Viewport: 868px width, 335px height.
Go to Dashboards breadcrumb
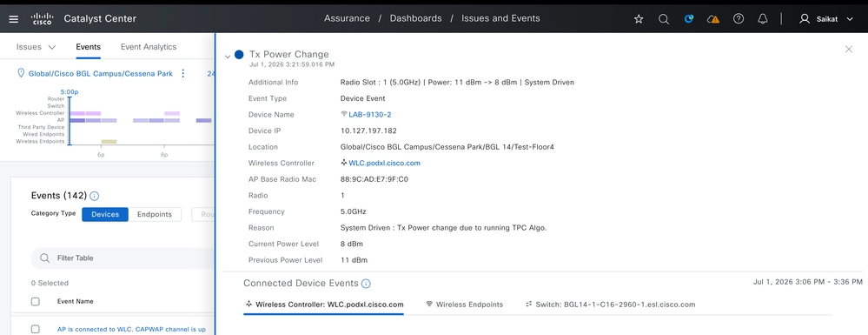[x=415, y=18]
